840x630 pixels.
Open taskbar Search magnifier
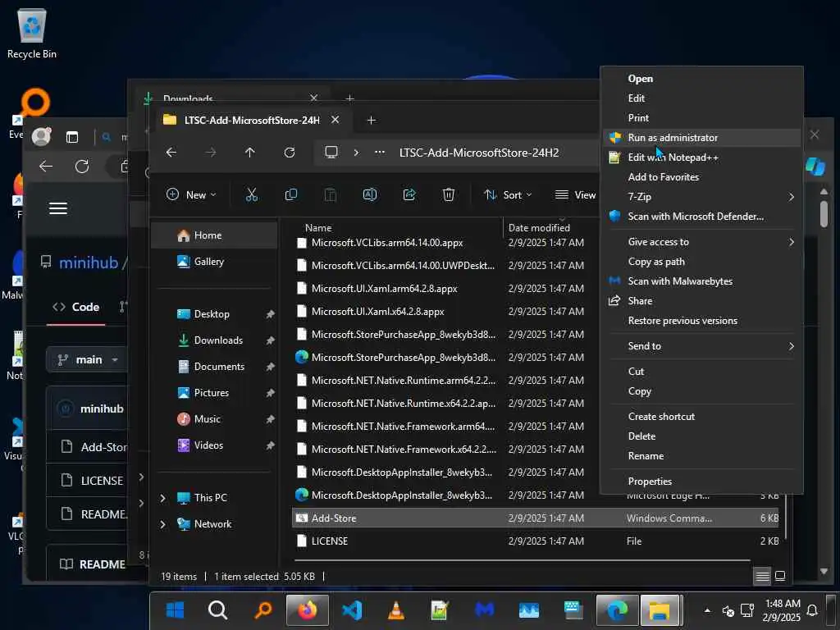pyautogui.click(x=217, y=609)
